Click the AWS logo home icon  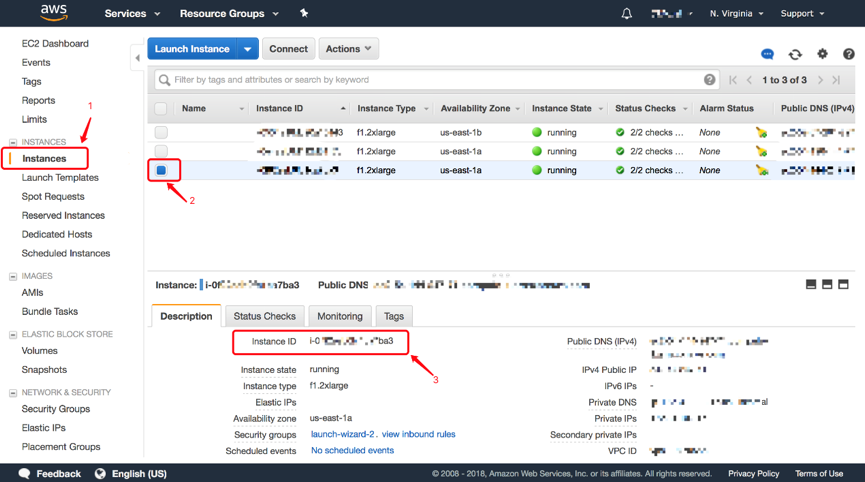(54, 13)
